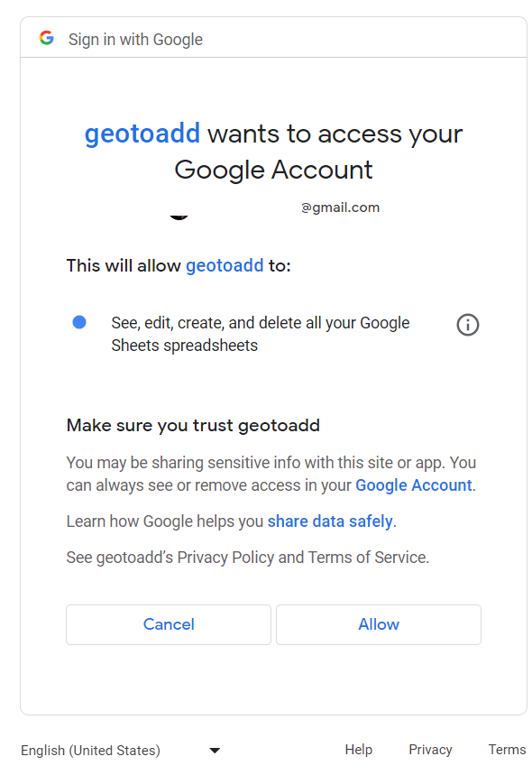
Task: Open geotoadd link in main heading
Action: tap(142, 134)
